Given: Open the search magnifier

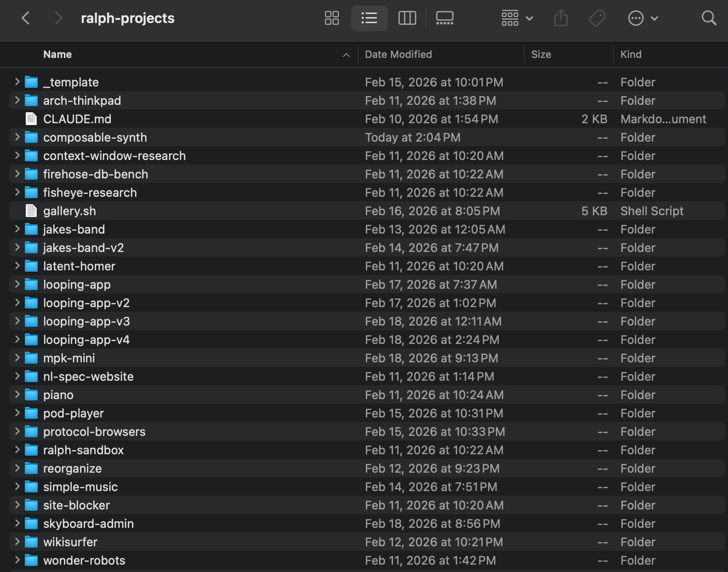Looking at the screenshot, I should pos(709,18).
